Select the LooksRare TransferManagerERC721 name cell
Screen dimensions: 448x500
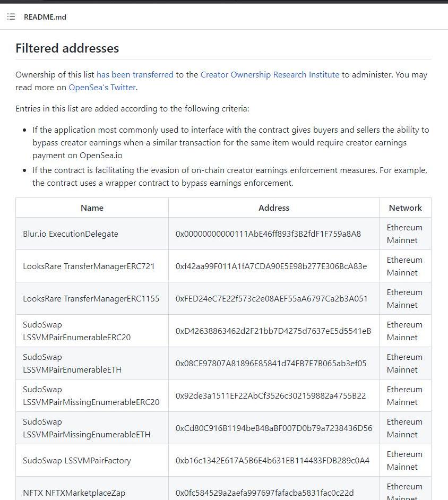89,266
